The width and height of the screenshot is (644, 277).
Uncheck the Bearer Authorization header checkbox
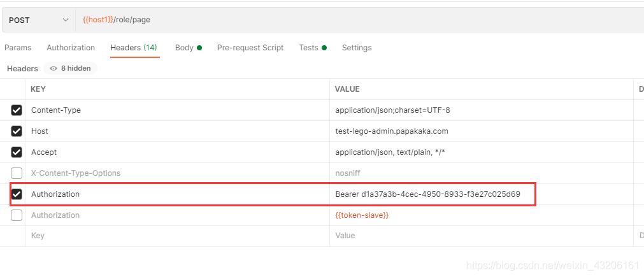click(17, 194)
